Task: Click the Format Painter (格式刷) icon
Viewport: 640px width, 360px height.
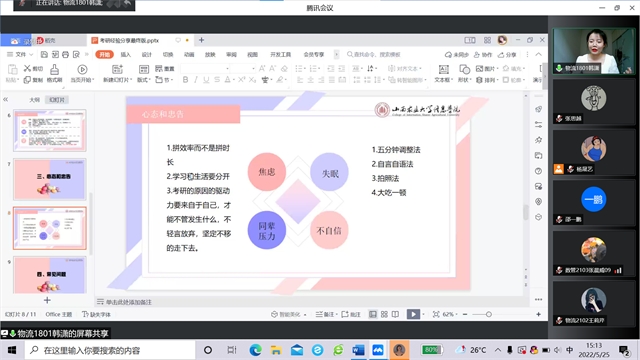Action: 54,69
